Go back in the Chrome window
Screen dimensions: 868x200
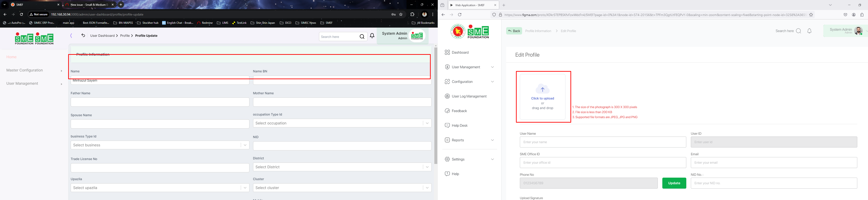pyautogui.click(x=5, y=15)
